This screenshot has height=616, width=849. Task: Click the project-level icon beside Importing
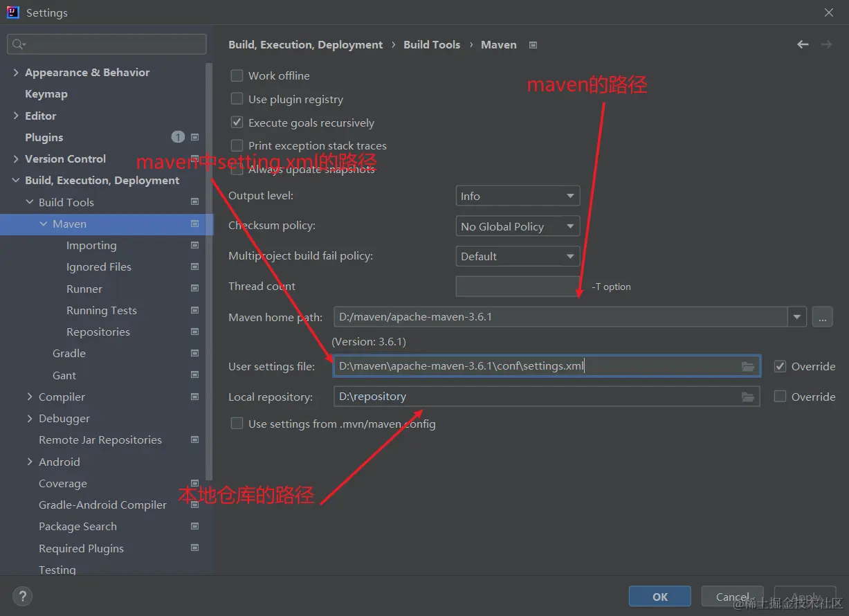click(x=194, y=245)
